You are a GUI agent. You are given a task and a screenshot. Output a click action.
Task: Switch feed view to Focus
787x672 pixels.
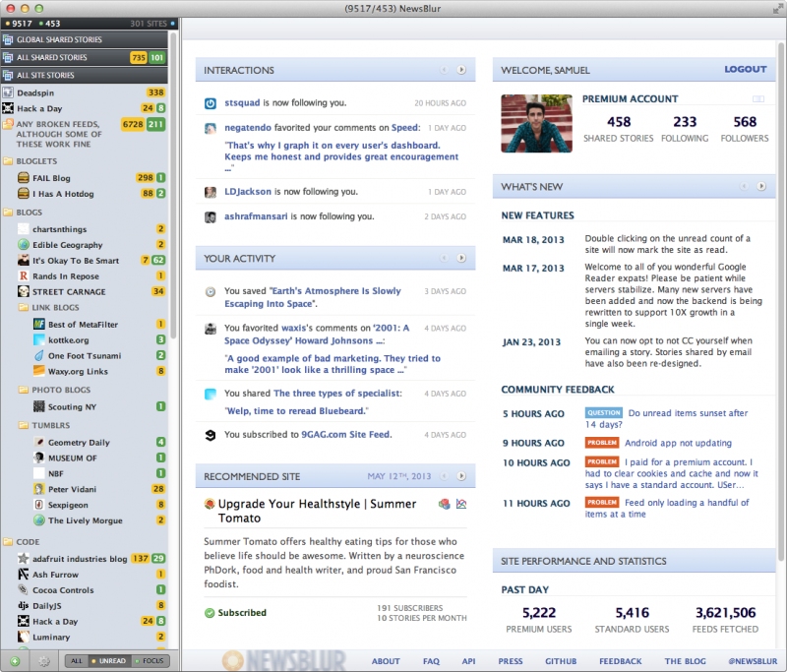click(x=150, y=661)
